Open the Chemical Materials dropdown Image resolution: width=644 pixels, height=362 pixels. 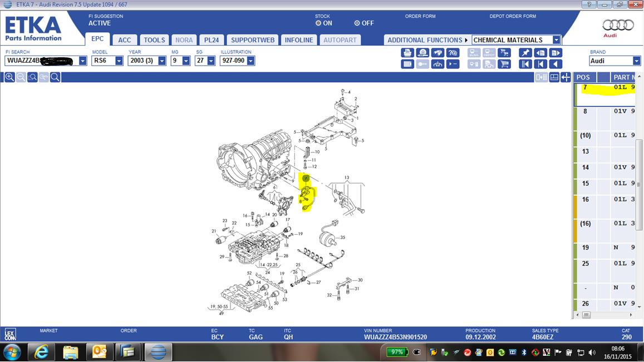click(x=556, y=40)
